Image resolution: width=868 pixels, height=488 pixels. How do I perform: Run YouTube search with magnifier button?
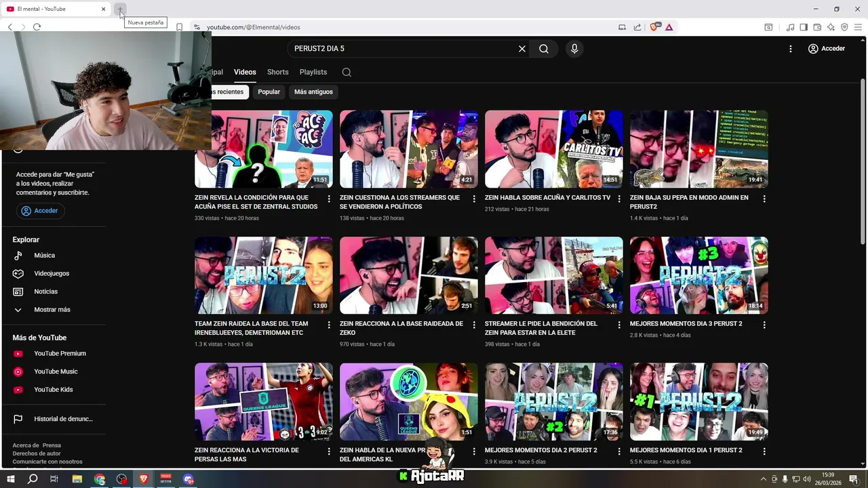(544, 49)
